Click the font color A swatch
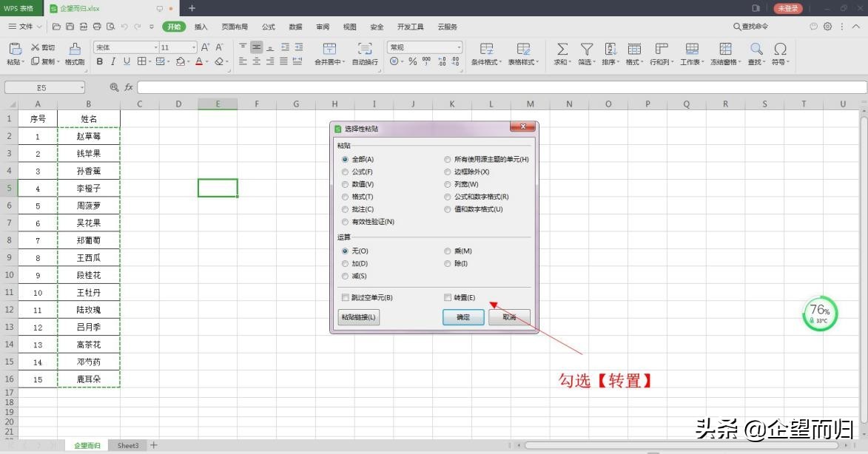 coord(199,61)
